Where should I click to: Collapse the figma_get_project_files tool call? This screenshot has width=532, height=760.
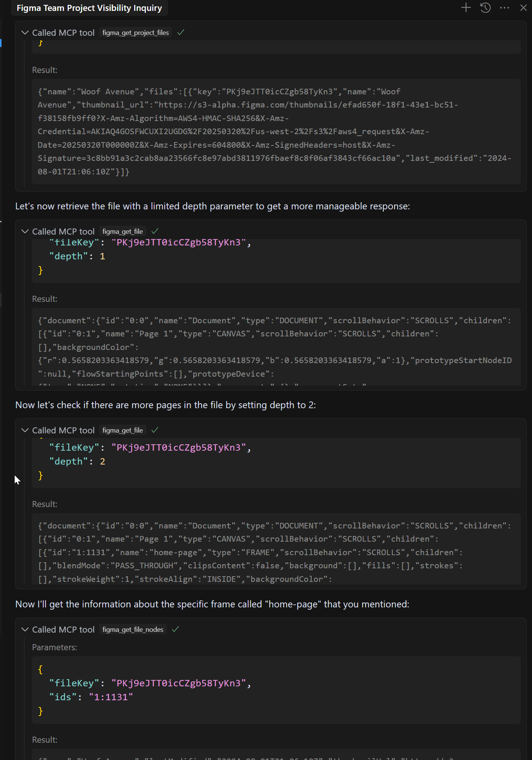pyautogui.click(x=25, y=33)
